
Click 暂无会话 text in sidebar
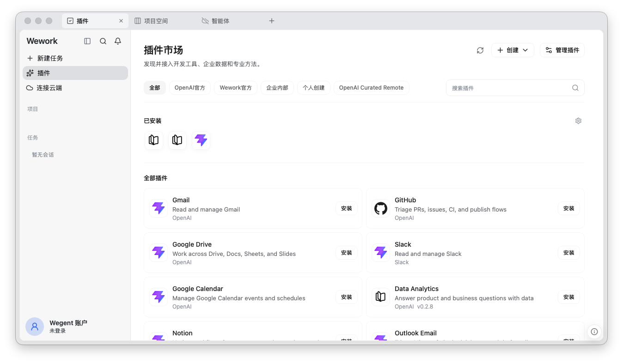(43, 155)
